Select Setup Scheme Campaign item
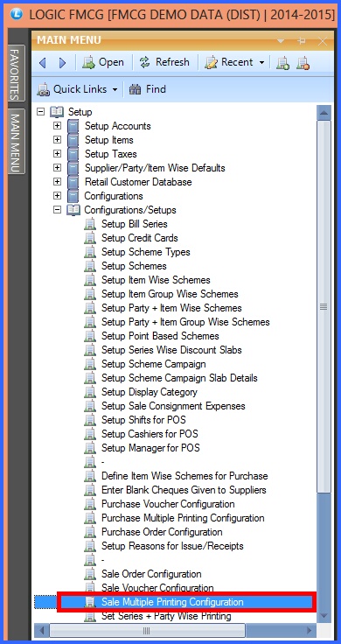Image resolution: width=341 pixels, height=644 pixels. (x=154, y=363)
